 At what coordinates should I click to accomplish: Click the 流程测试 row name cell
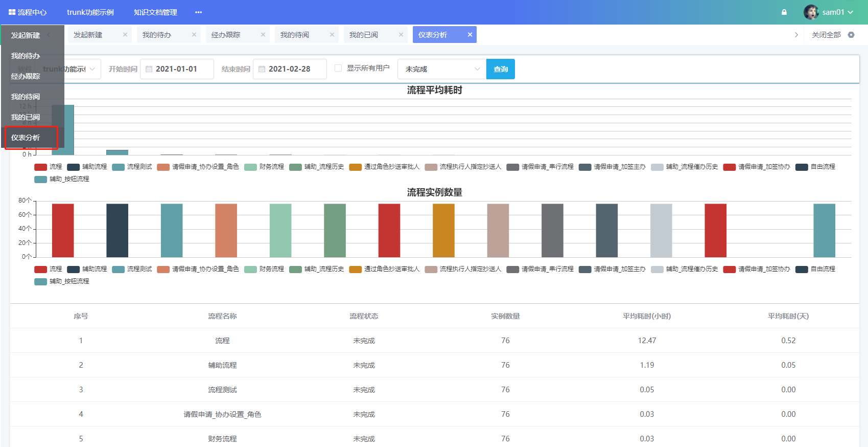click(x=222, y=390)
